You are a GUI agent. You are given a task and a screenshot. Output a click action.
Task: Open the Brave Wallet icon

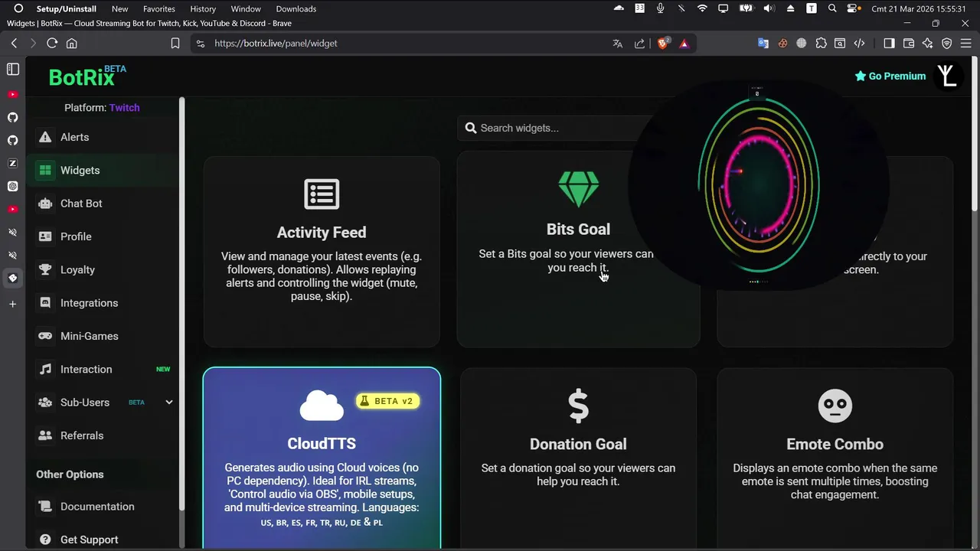click(909, 44)
